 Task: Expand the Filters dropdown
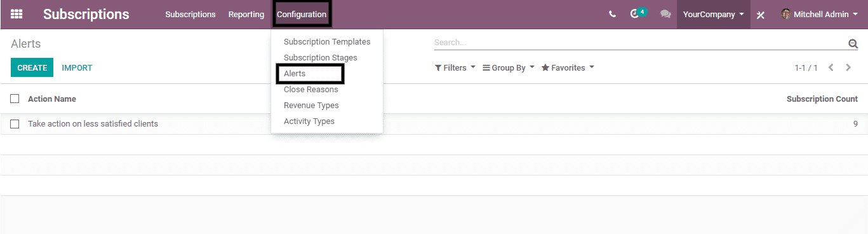pyautogui.click(x=455, y=67)
